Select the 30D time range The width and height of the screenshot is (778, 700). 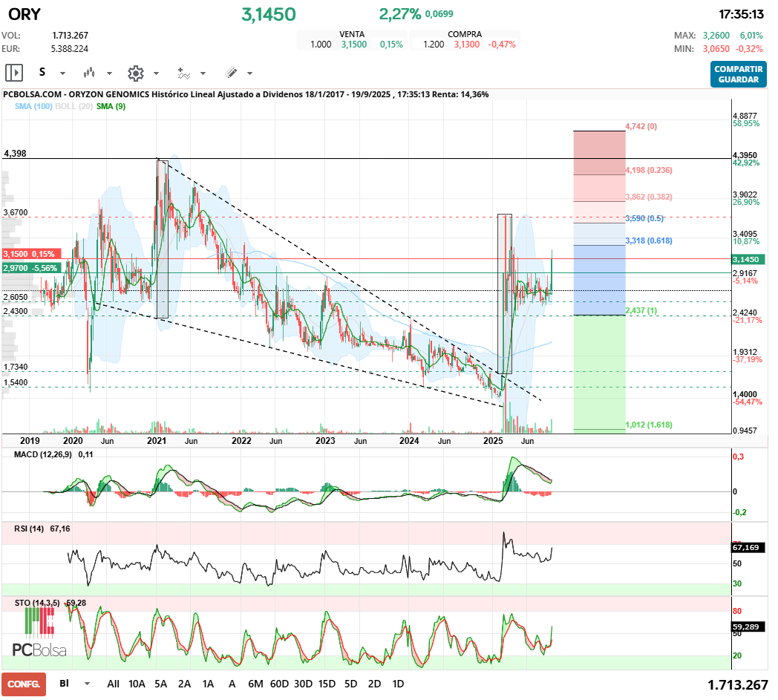(303, 684)
